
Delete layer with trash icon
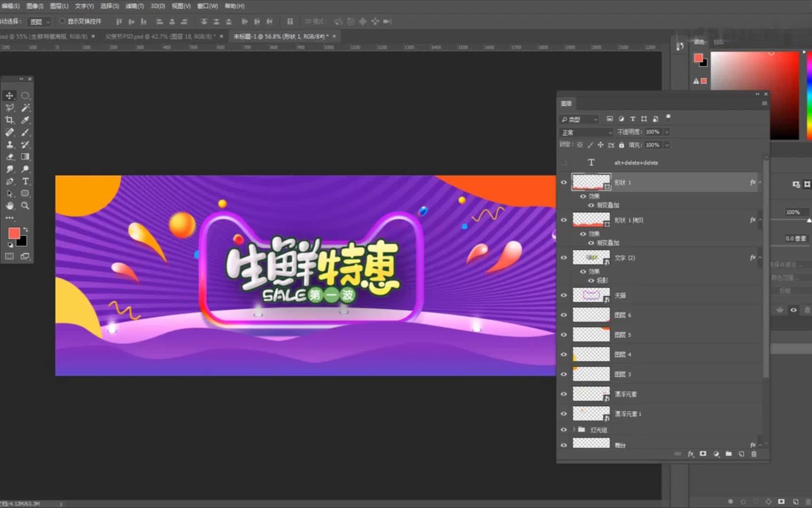(x=754, y=454)
